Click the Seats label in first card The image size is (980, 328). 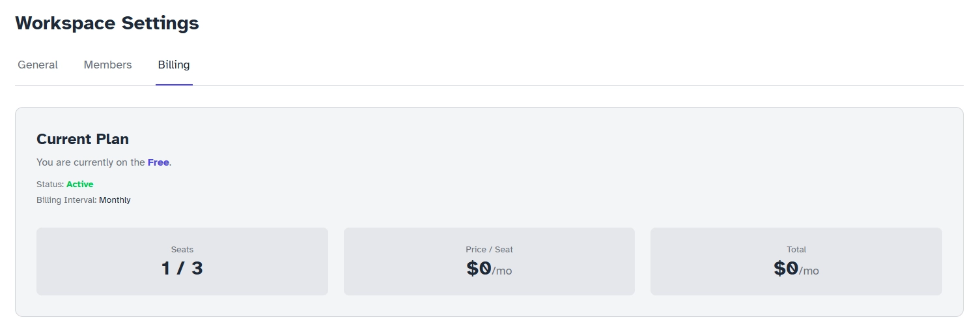182,250
